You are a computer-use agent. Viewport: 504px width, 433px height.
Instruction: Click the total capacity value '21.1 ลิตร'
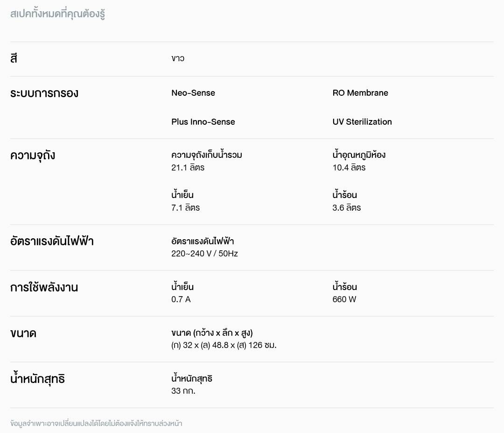[188, 167]
